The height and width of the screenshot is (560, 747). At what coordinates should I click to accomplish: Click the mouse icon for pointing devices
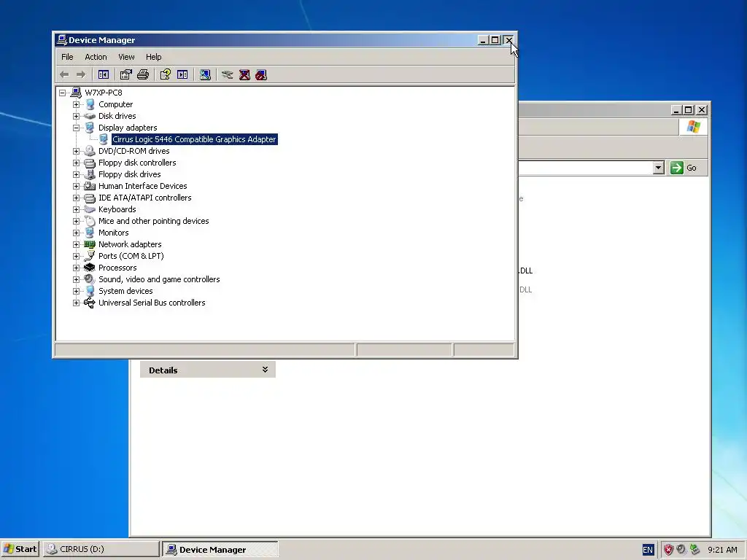point(90,221)
